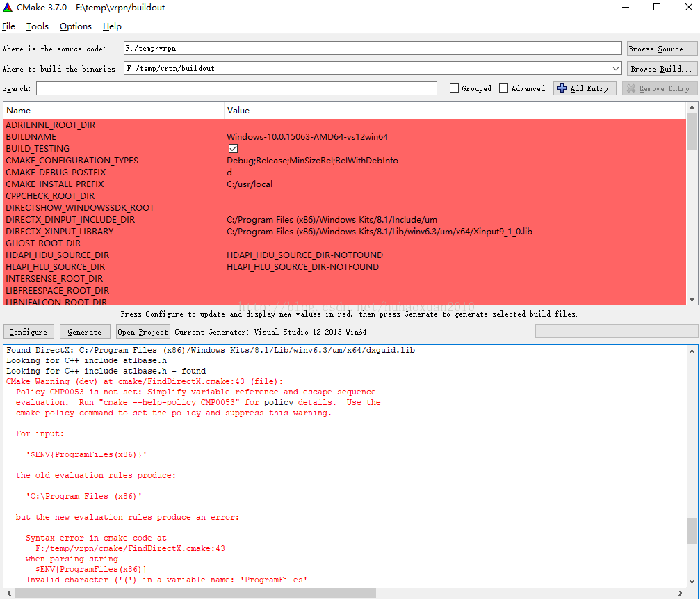Open the Tools menu

point(37,26)
